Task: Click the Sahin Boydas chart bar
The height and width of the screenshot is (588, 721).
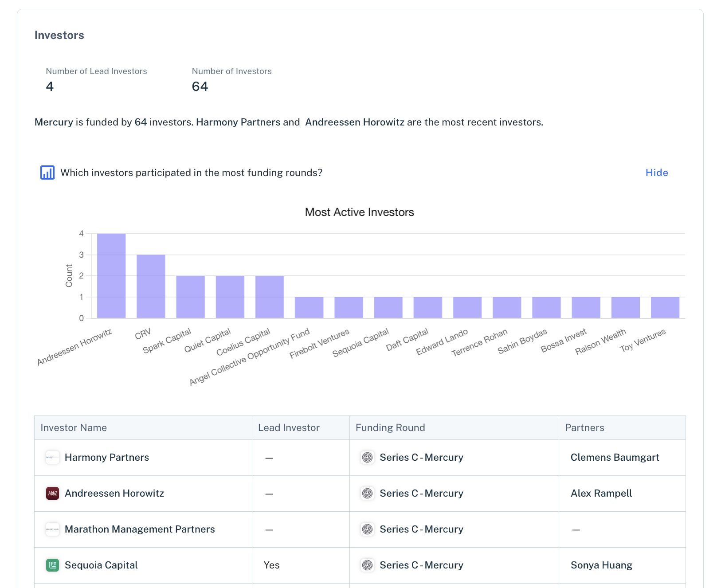Action: point(546,307)
